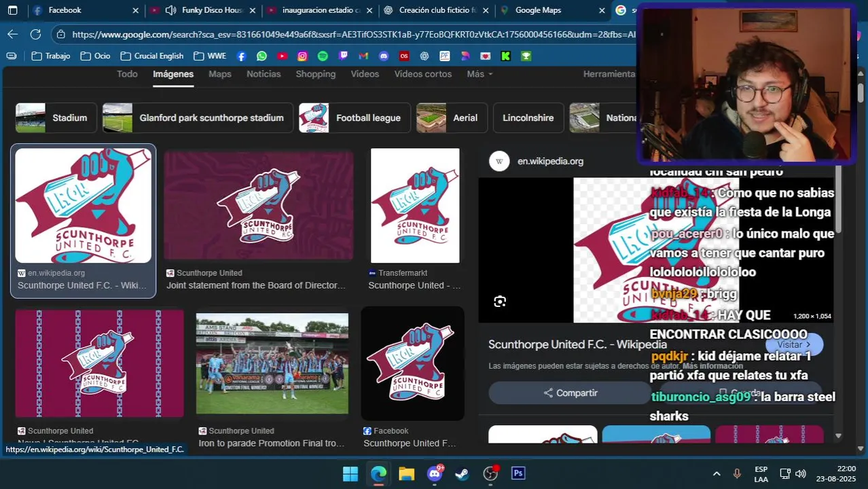The height and width of the screenshot is (489, 868).
Task: Show hidden system tray icons
Action: coord(717,473)
